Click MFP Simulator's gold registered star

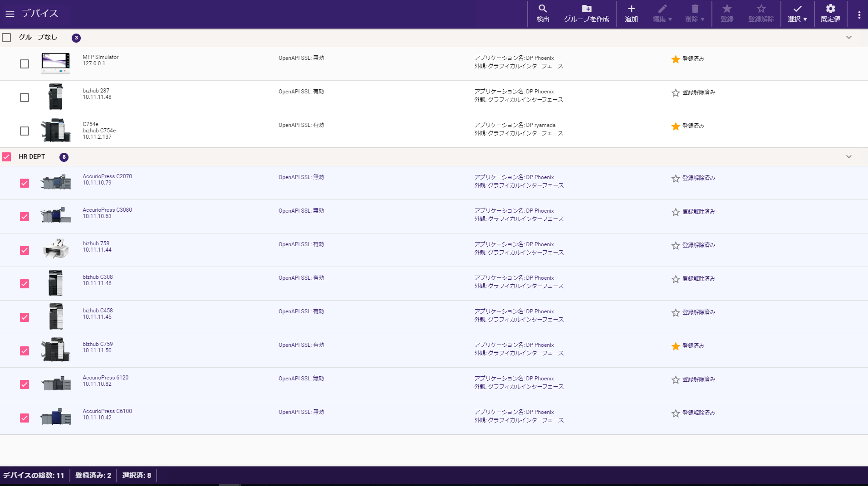tap(676, 59)
